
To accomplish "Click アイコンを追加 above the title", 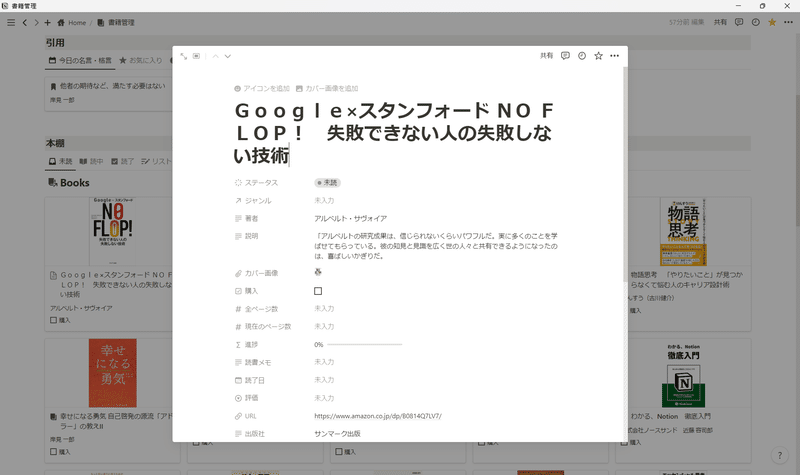I will (262, 88).
